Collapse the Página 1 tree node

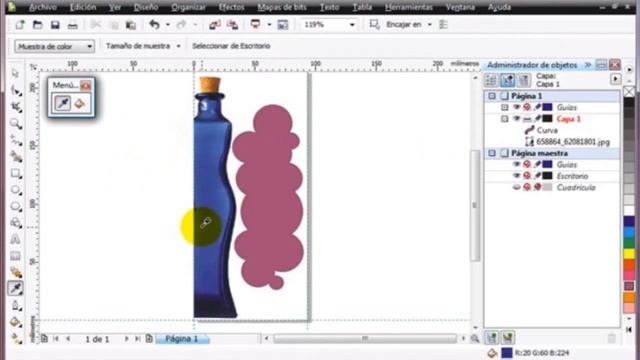coord(492,96)
